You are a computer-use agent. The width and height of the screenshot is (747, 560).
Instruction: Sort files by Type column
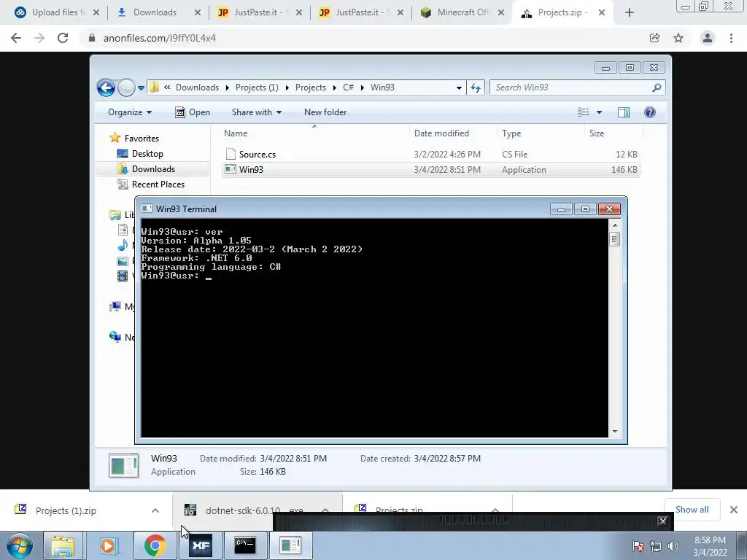(541, 133)
